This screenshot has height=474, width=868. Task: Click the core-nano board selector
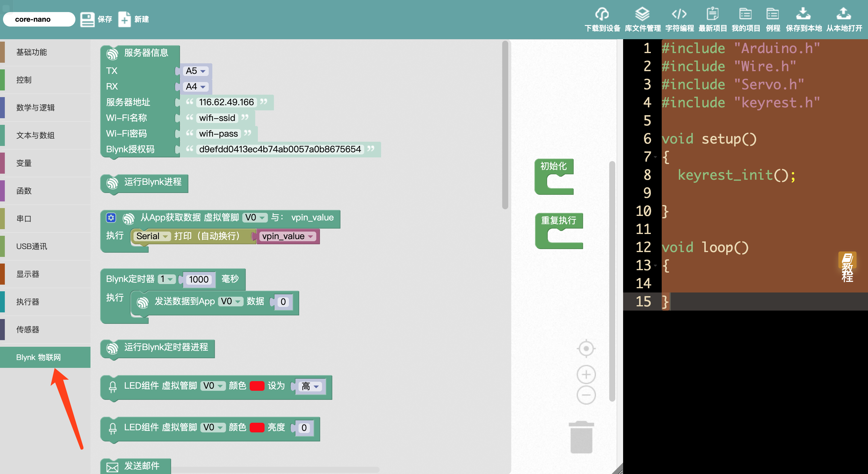(x=39, y=19)
